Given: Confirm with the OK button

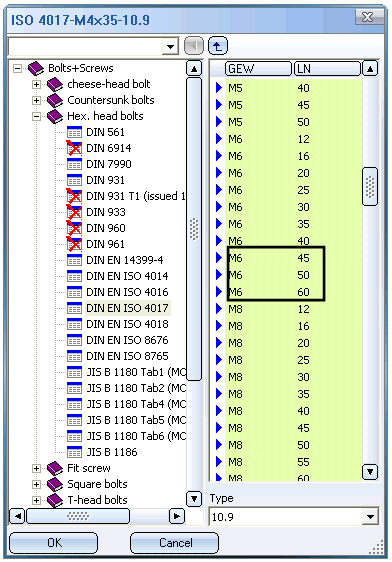Looking at the screenshot, I should tap(54, 543).
